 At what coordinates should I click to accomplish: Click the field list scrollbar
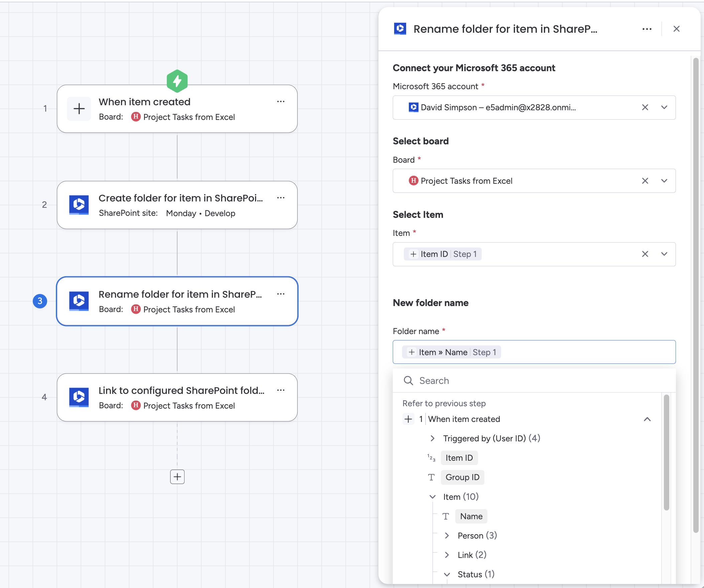[x=666, y=452]
